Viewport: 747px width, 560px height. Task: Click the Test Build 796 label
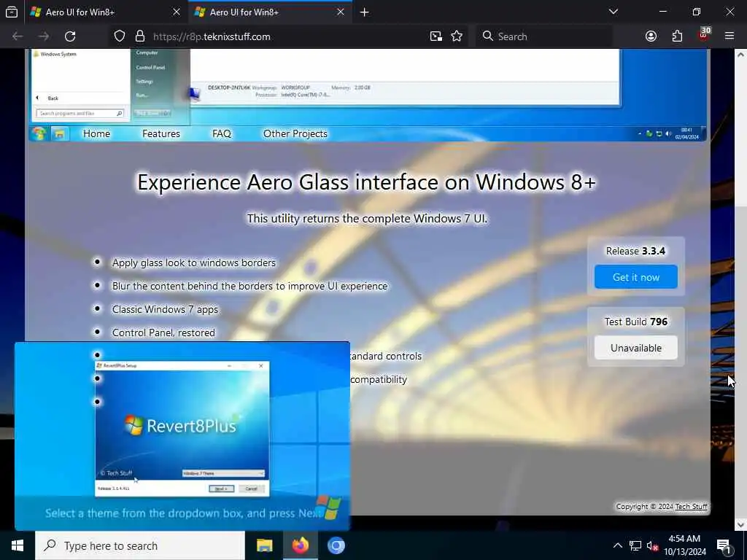pyautogui.click(x=636, y=322)
